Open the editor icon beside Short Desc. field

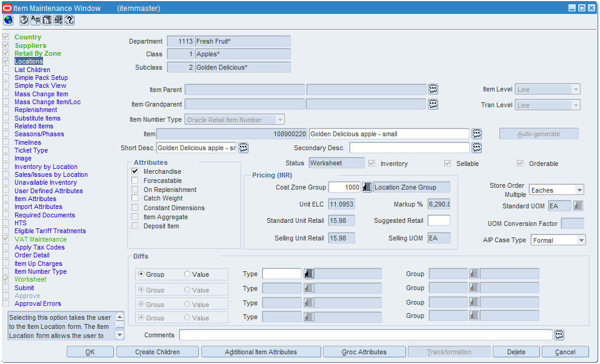coord(244,148)
